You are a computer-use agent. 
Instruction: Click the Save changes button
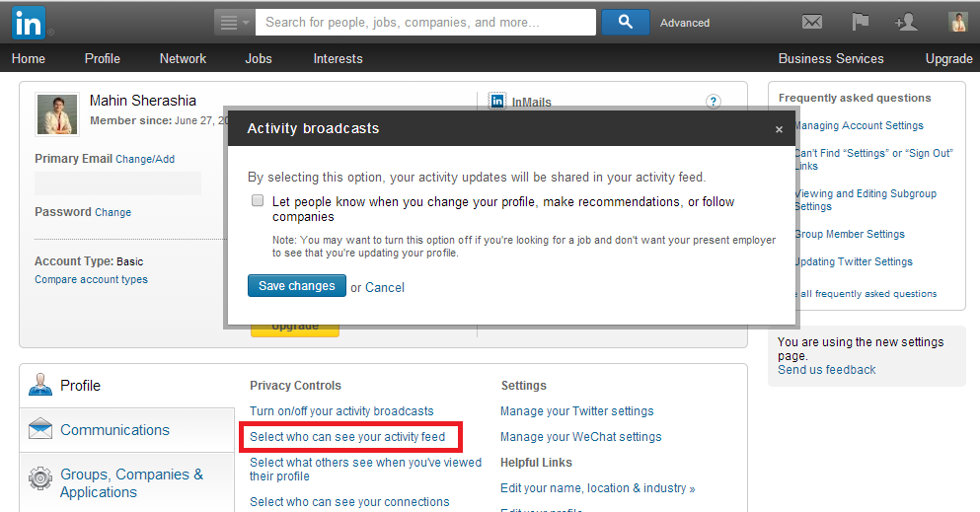[x=297, y=286]
